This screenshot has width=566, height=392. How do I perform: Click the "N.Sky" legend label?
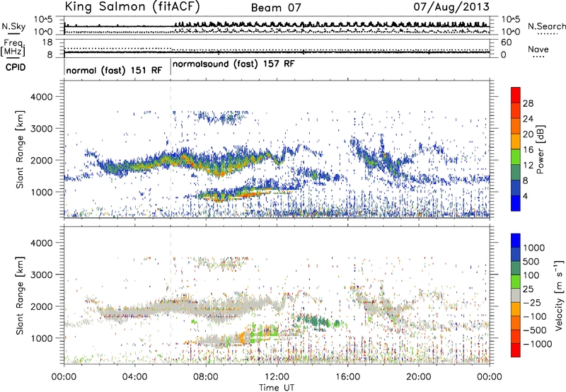[13, 26]
